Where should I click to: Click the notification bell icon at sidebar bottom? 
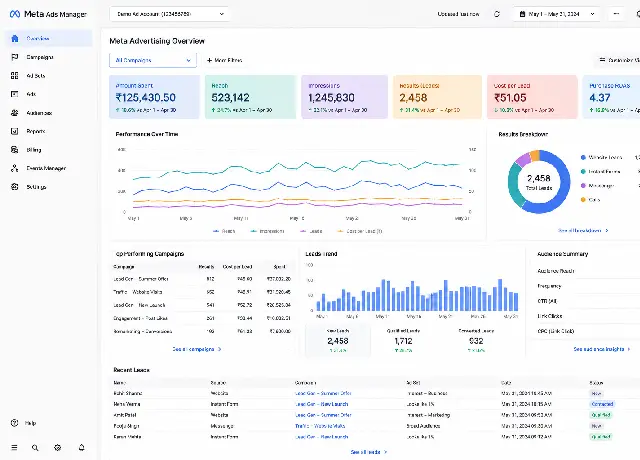(x=81, y=447)
